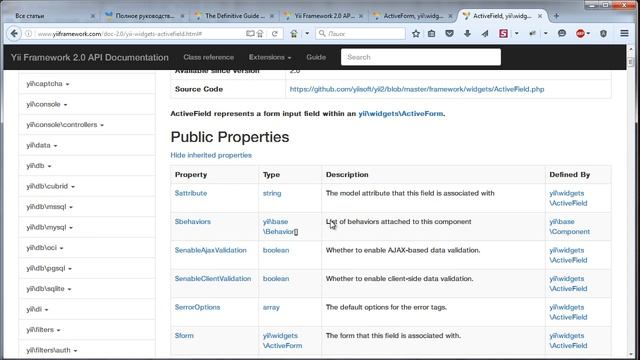Open the $enableAjaxValidation property link
The width and height of the screenshot is (640, 360).
pos(211,250)
